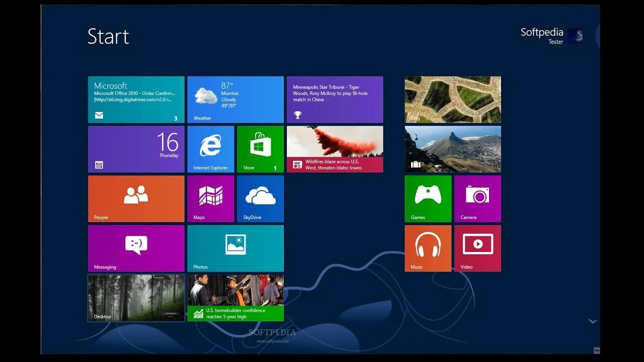Open Finance tile about homebuilder confidence

pyautogui.click(x=235, y=298)
